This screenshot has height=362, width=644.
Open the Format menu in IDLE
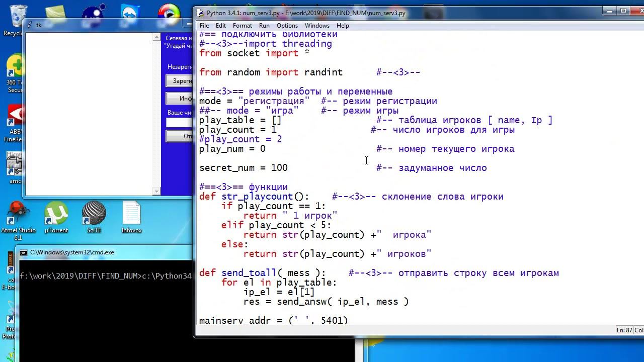[242, 26]
